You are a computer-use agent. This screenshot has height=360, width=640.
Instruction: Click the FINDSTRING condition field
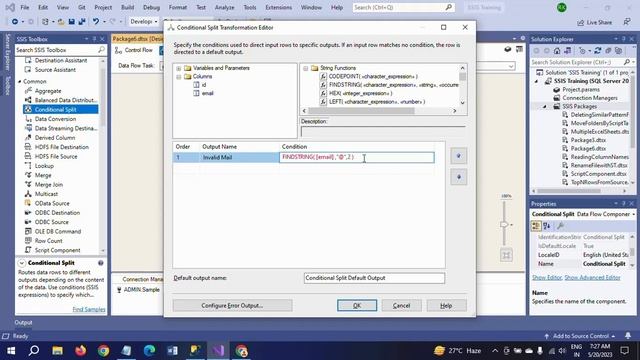[357, 157]
